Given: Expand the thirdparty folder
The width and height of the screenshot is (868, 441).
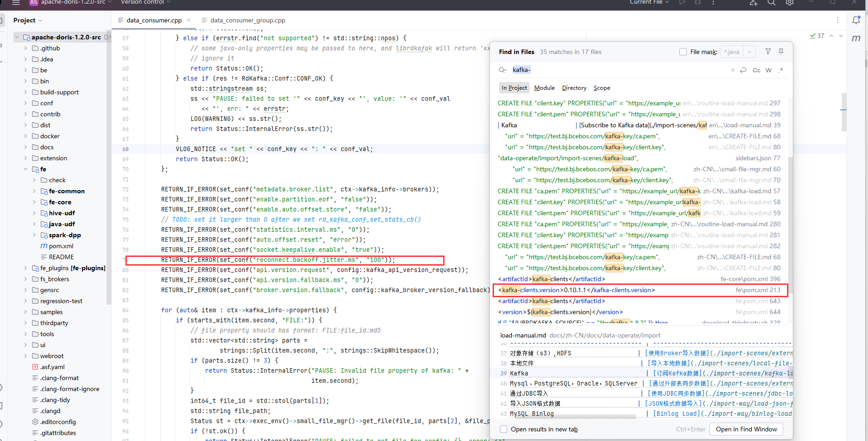Looking at the screenshot, I should coord(26,323).
